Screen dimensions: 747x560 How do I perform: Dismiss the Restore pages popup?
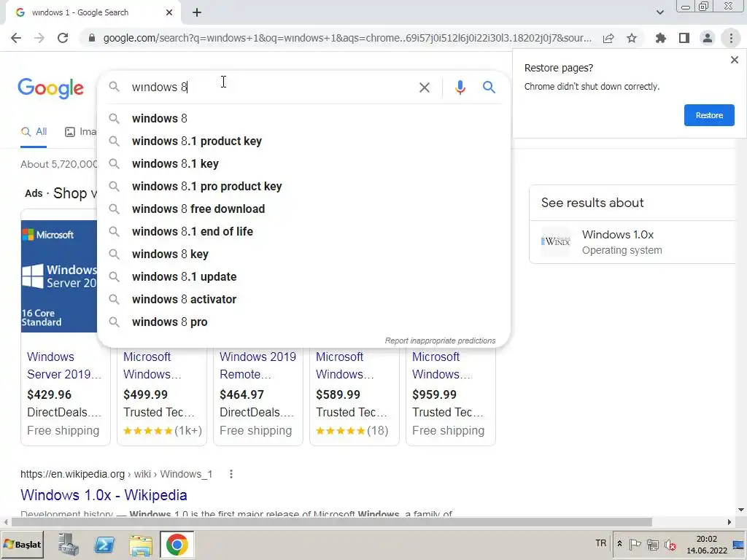coord(734,60)
